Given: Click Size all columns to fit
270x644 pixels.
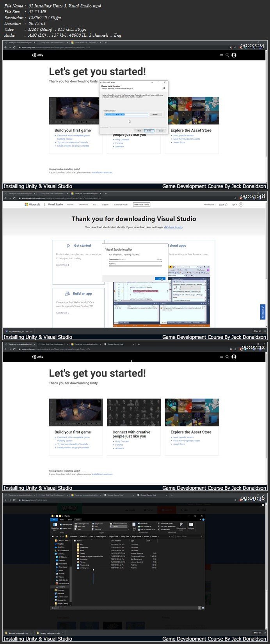Looking at the screenshot, I should click(x=147, y=529).
